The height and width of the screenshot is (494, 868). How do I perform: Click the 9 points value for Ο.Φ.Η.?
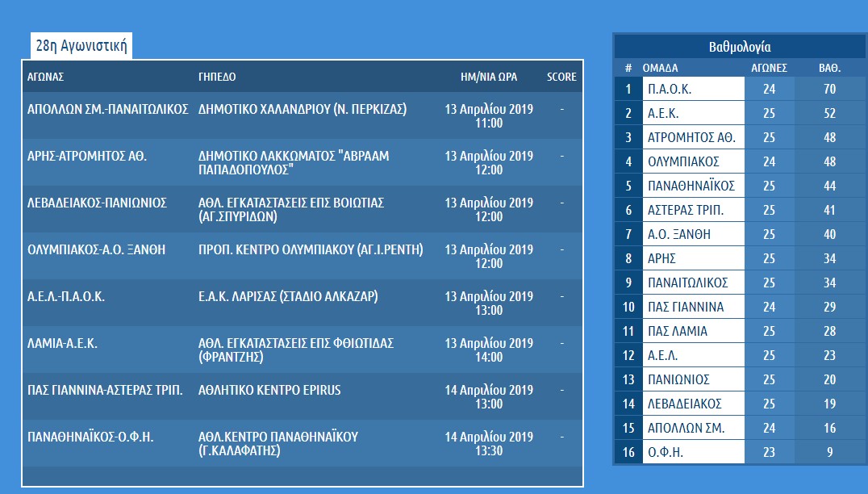pyautogui.click(x=829, y=452)
